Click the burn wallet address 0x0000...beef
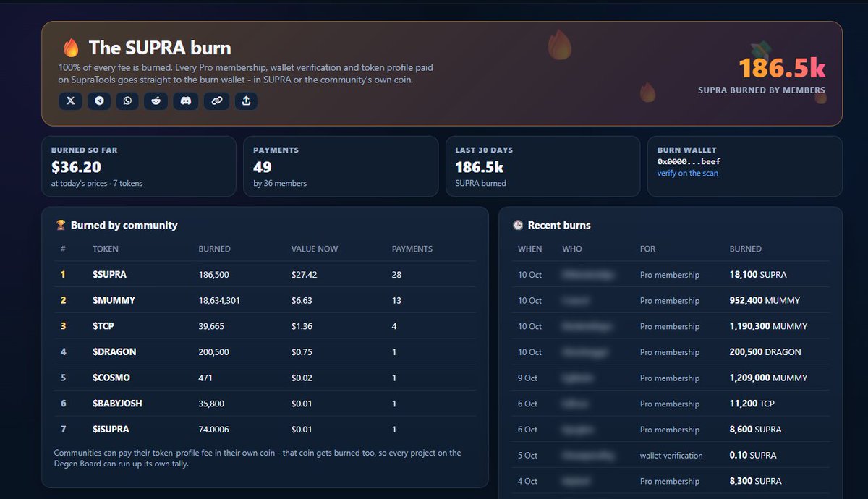 pyautogui.click(x=689, y=162)
